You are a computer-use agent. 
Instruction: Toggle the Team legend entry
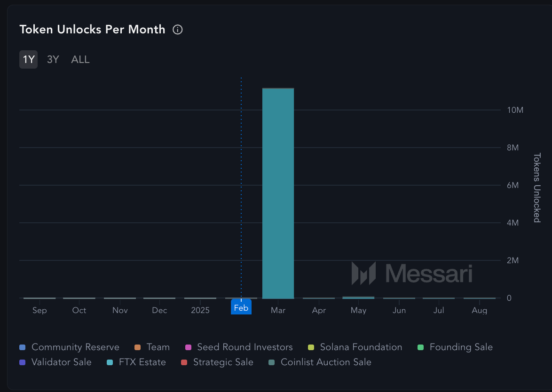pyautogui.click(x=158, y=347)
